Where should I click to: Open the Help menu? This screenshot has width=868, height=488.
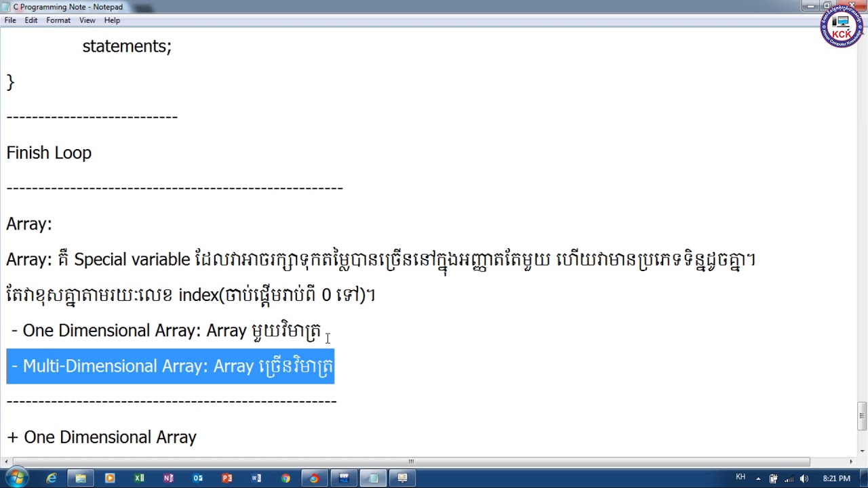[x=112, y=20]
